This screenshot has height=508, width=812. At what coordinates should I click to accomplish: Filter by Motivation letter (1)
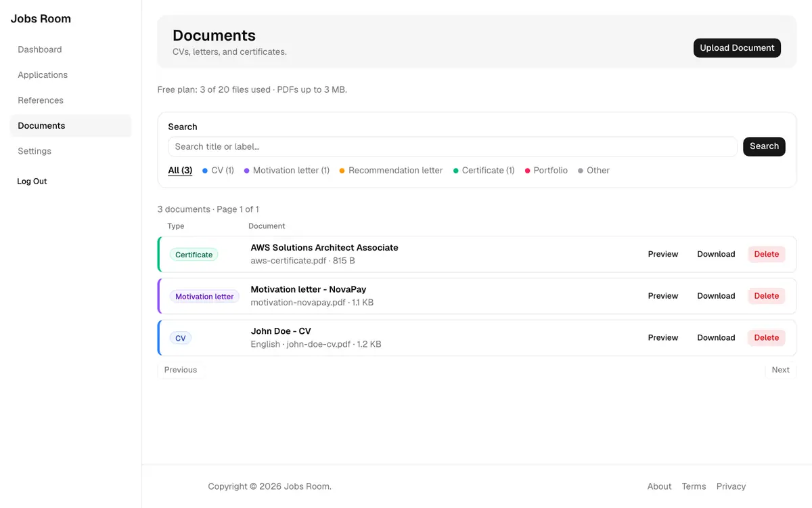coord(287,171)
